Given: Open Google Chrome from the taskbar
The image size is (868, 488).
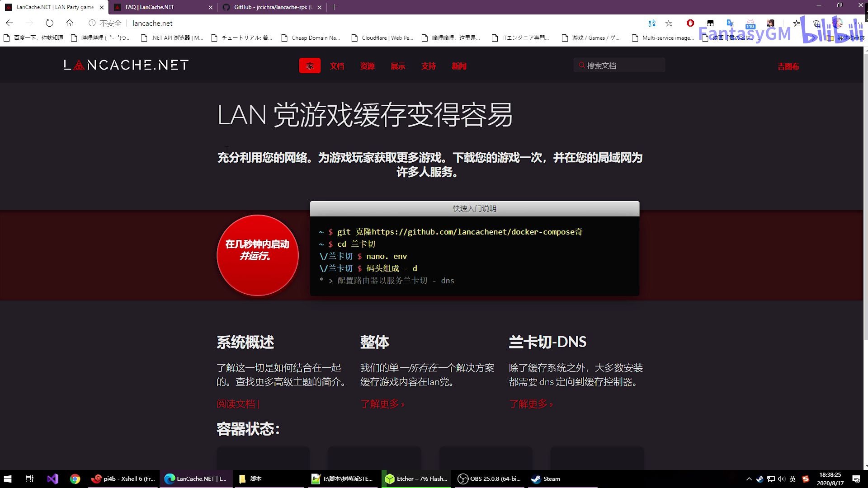Looking at the screenshot, I should pyautogui.click(x=75, y=479).
